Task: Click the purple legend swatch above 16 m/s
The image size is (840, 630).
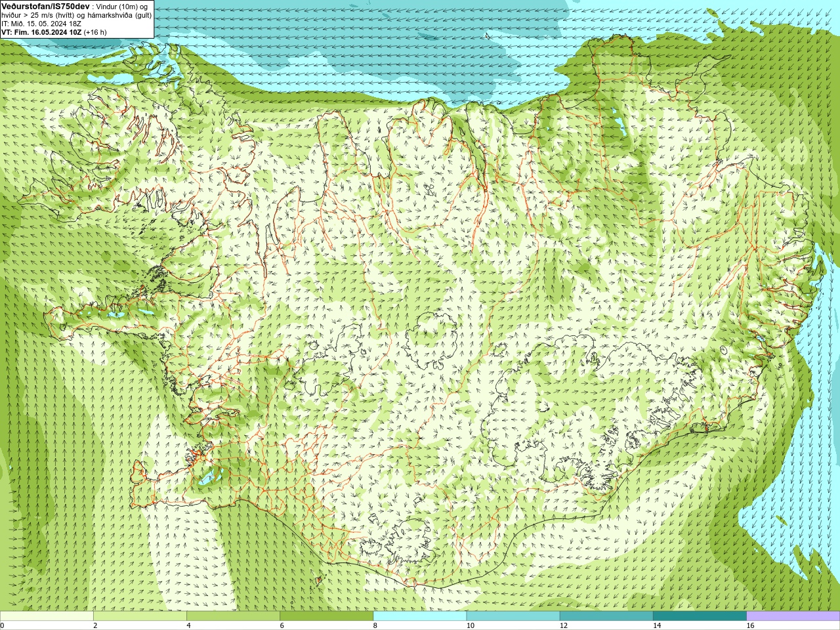Action: 793,616
